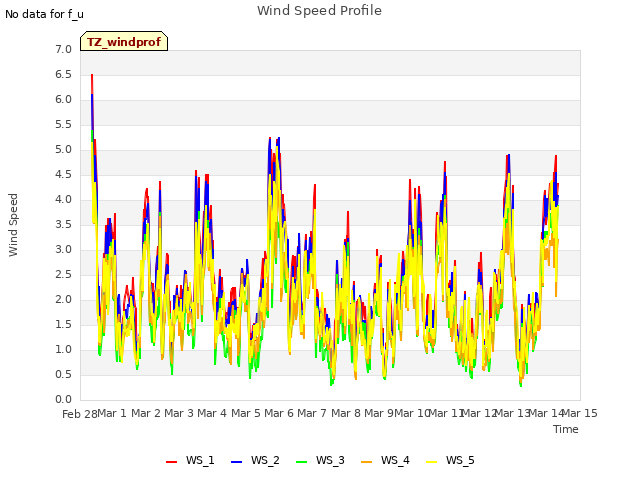Click the red WS_1 legend swatch
Screen dimensions: 640x480
[x=171, y=462]
